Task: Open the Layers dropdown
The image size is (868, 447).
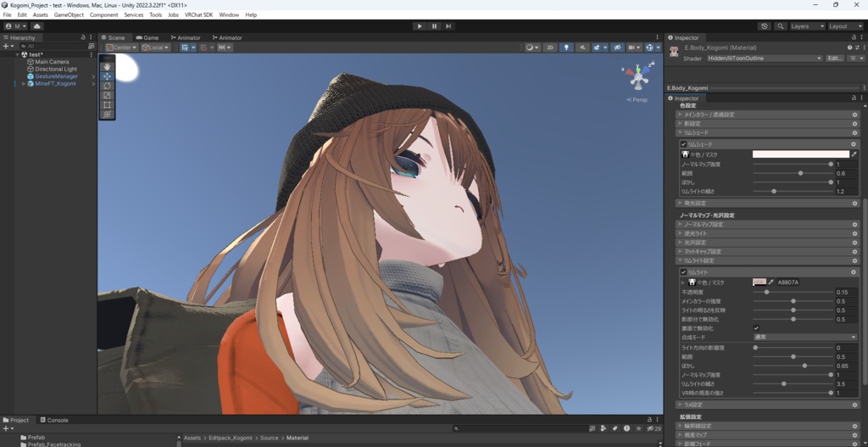Action: [807, 26]
